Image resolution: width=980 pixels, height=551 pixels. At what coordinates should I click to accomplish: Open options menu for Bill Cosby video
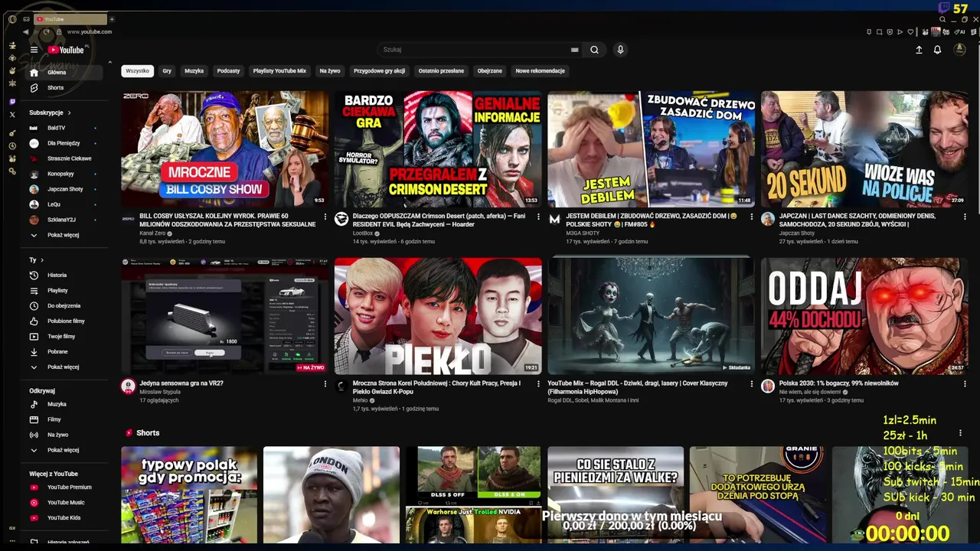pyautogui.click(x=325, y=217)
